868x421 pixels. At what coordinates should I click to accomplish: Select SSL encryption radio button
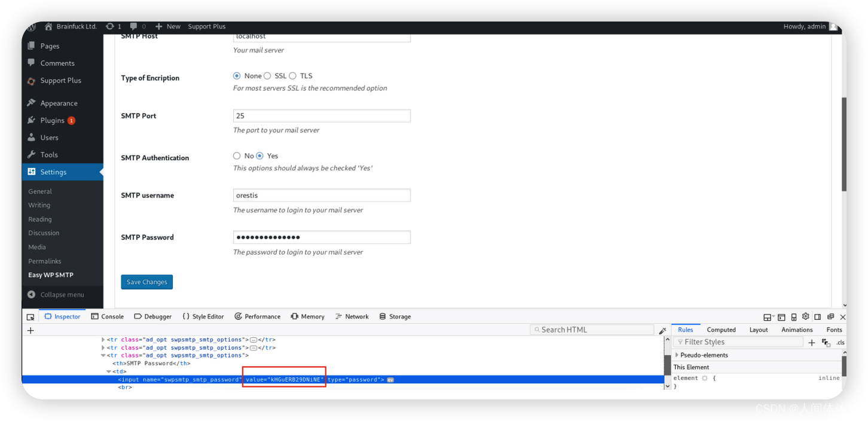click(x=267, y=76)
